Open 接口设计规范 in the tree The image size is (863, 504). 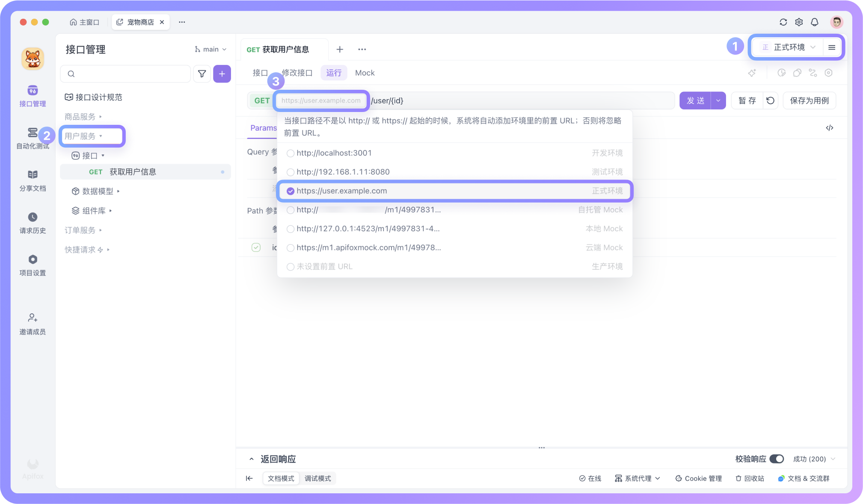point(93,97)
